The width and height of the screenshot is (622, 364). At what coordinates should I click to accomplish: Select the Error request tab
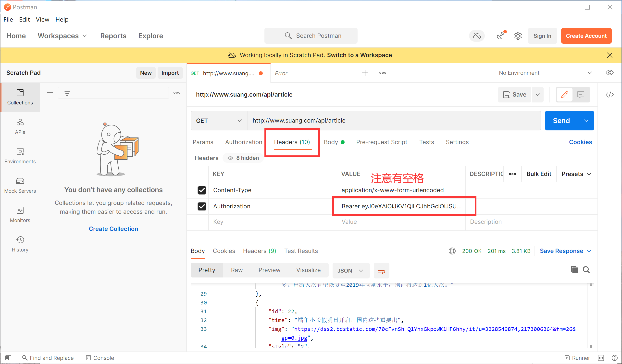pos(312,73)
